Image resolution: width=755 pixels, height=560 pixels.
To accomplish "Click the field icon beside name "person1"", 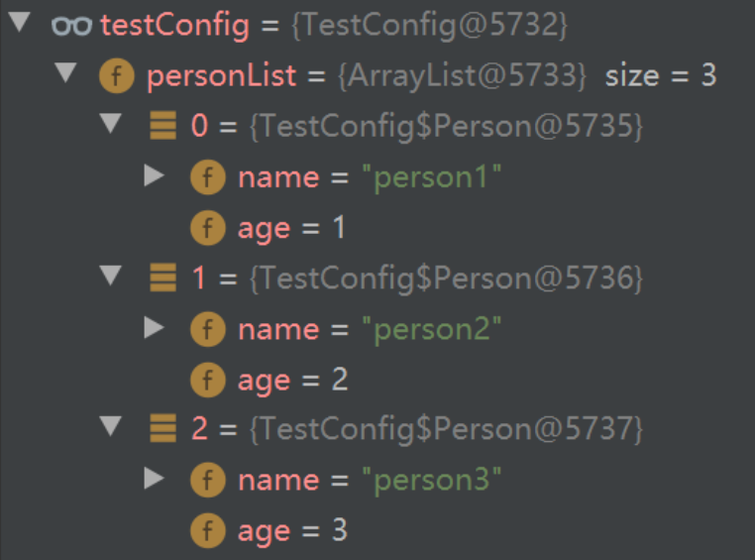I will [208, 177].
